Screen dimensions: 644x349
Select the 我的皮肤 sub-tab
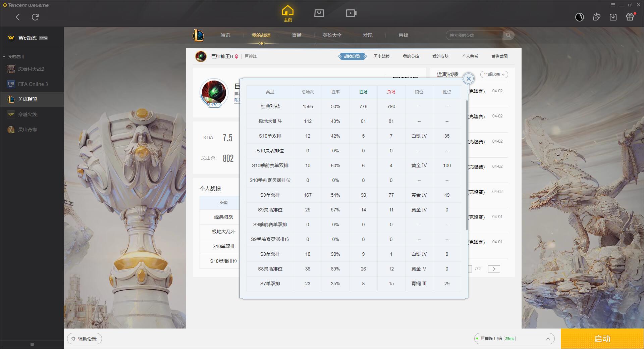click(440, 56)
